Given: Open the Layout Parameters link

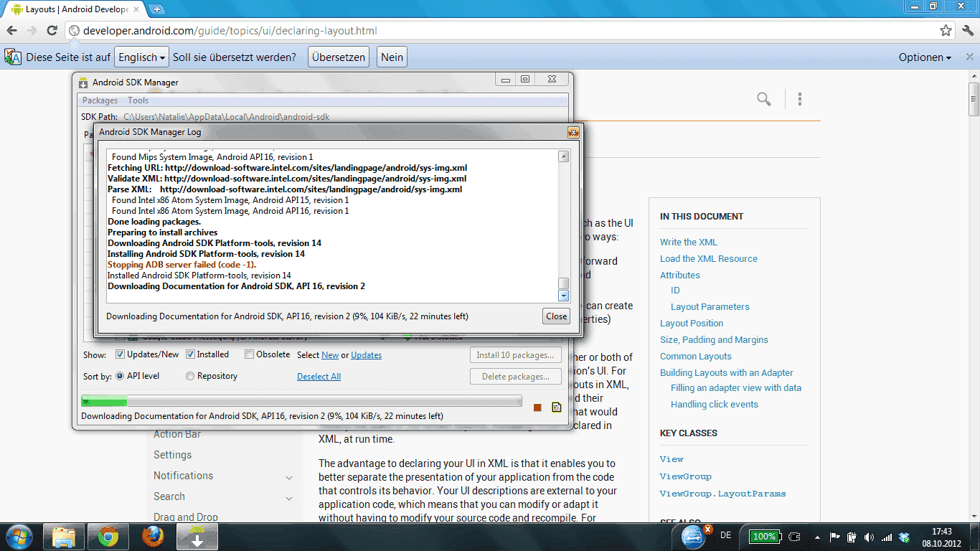Looking at the screenshot, I should point(710,307).
